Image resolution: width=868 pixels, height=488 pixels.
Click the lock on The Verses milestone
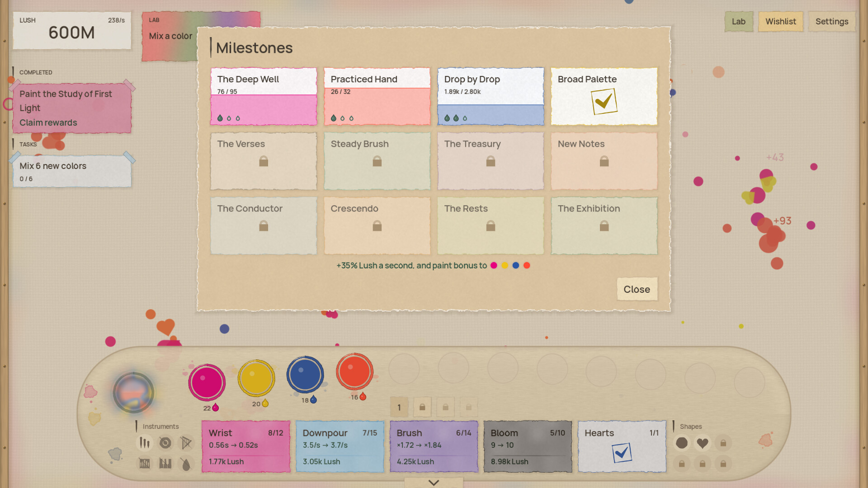pos(264,161)
